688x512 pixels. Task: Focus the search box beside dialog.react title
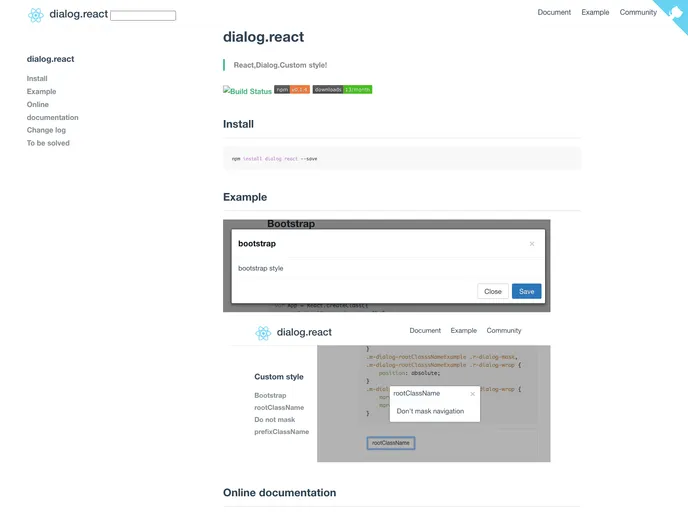[143, 16]
